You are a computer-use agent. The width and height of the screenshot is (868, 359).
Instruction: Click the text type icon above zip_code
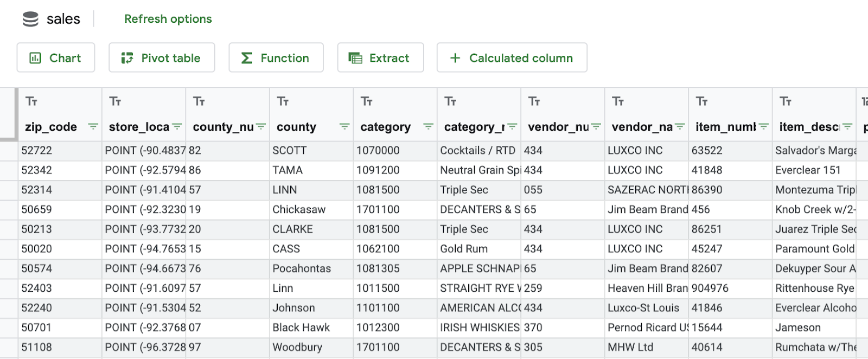[31, 101]
